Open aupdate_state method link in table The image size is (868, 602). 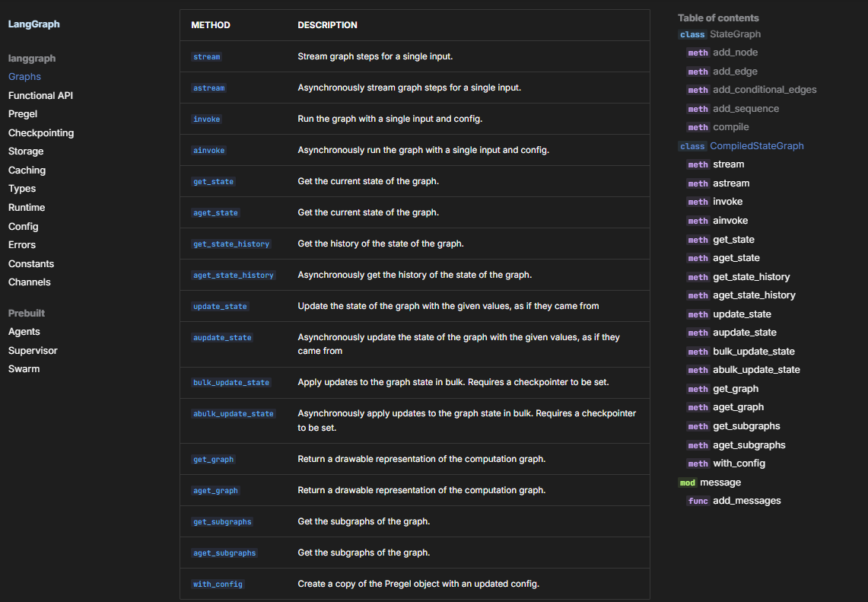point(222,338)
